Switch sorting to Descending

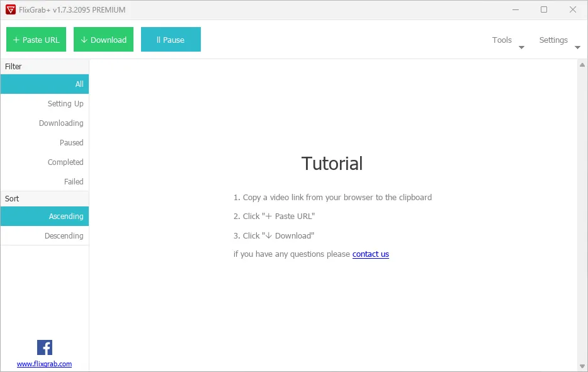click(x=45, y=235)
